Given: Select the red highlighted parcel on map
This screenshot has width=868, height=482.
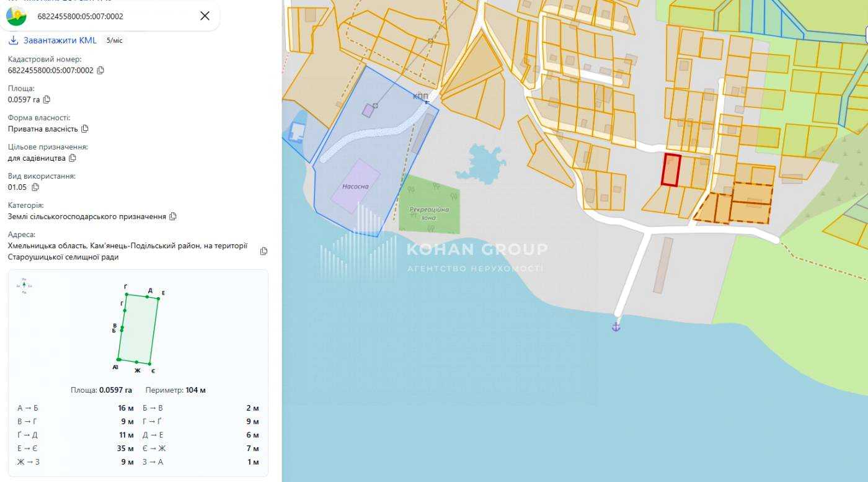Looking at the screenshot, I should pyautogui.click(x=671, y=170).
